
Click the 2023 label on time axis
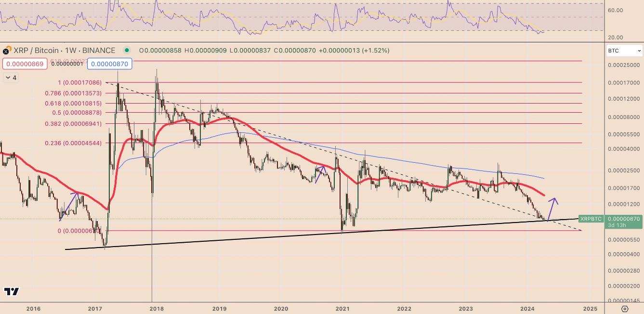[x=466, y=308]
